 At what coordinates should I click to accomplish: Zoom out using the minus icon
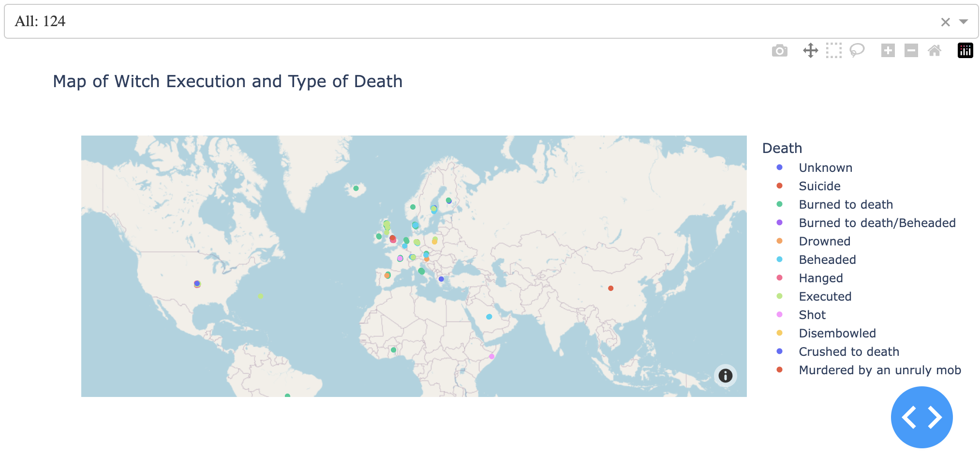(x=911, y=50)
